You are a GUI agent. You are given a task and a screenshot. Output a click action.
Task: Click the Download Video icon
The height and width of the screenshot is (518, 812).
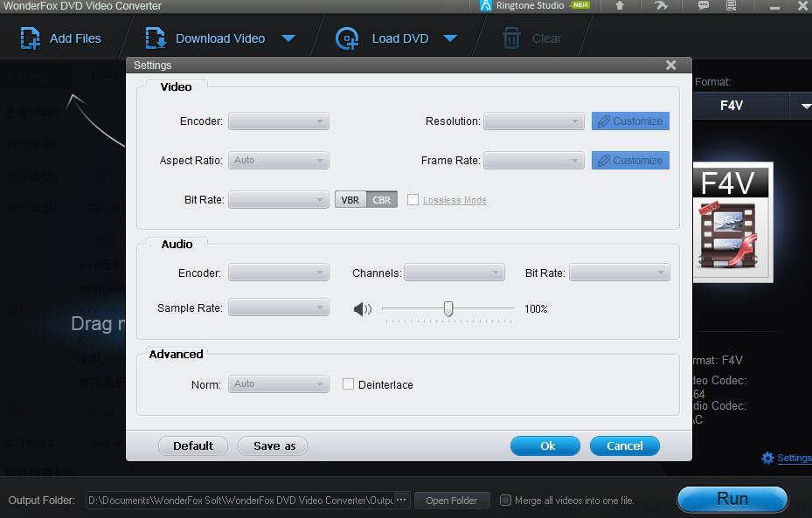(x=156, y=38)
